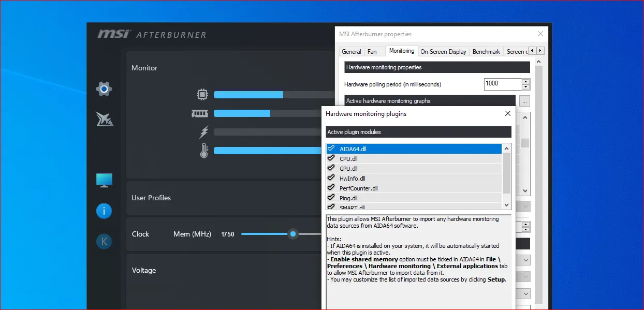
Task: Uncheck the AIDA64.dll plugin module
Action: point(331,149)
